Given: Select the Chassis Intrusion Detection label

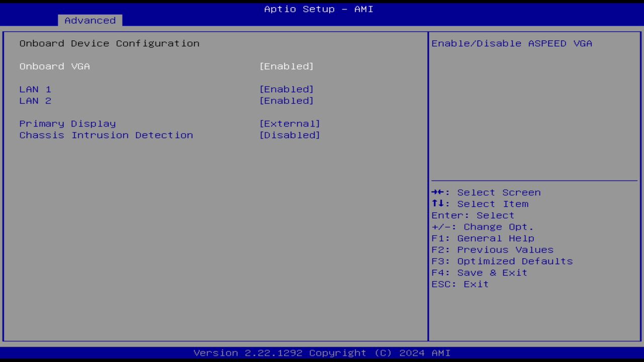Looking at the screenshot, I should click(x=106, y=135).
